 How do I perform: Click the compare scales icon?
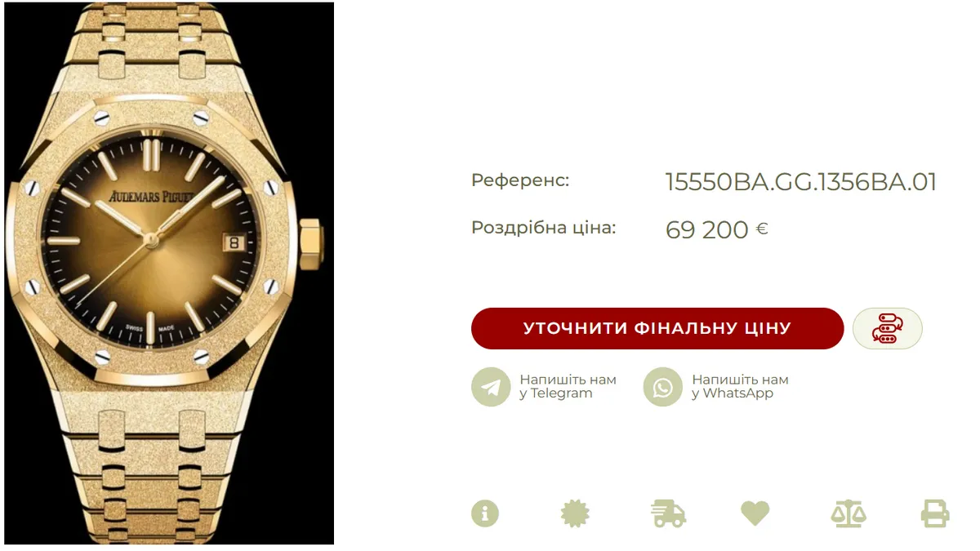pyautogui.click(x=848, y=513)
